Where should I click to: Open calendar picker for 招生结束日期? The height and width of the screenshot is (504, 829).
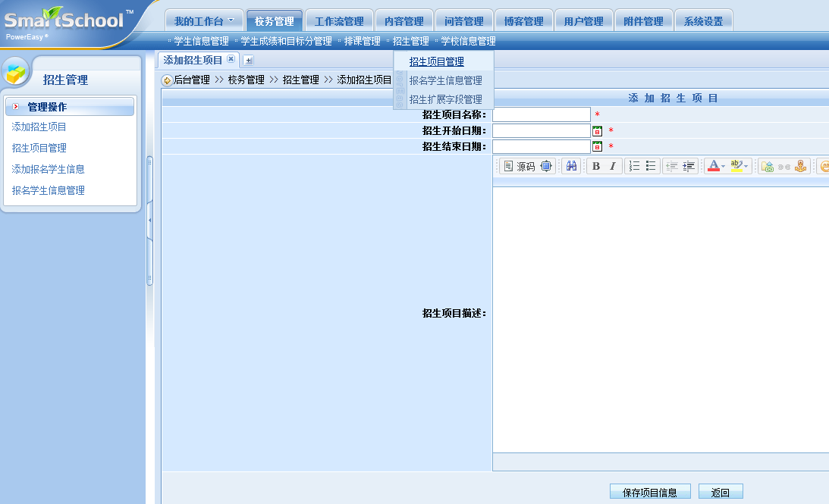pos(598,146)
